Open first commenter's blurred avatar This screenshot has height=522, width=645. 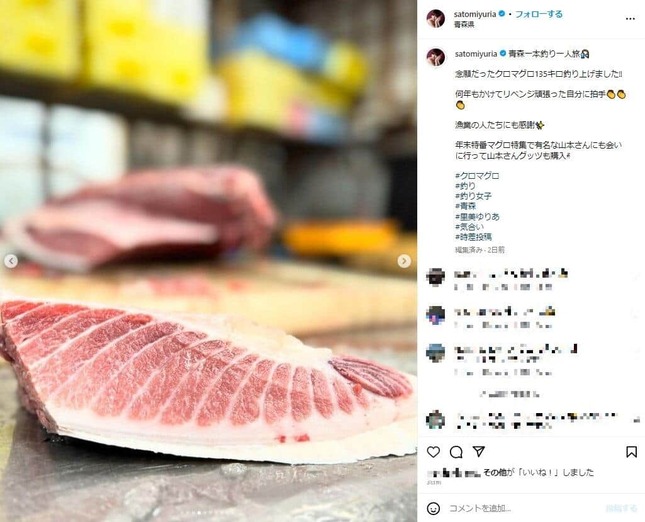tap(436, 277)
